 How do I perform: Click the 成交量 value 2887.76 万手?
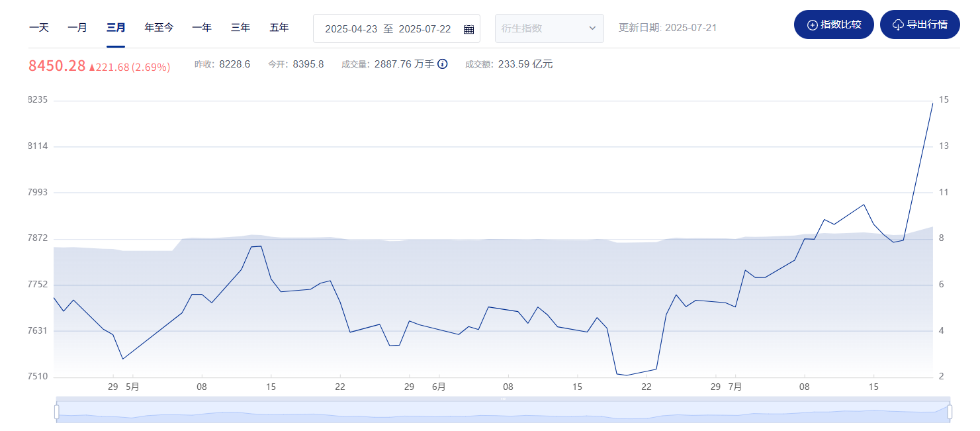404,64
